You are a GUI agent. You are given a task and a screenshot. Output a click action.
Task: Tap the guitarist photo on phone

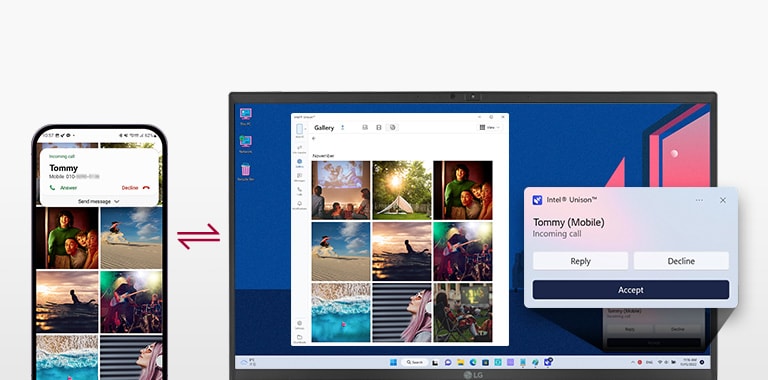[x=131, y=302]
